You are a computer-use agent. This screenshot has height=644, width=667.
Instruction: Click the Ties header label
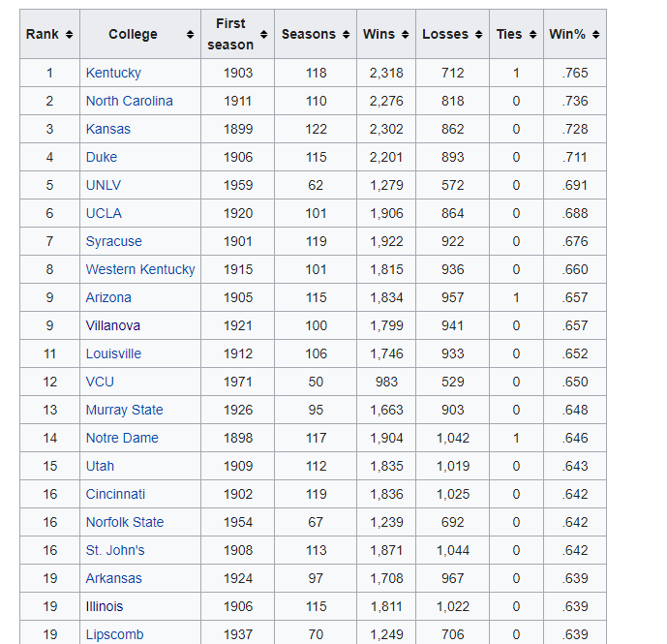click(x=509, y=35)
